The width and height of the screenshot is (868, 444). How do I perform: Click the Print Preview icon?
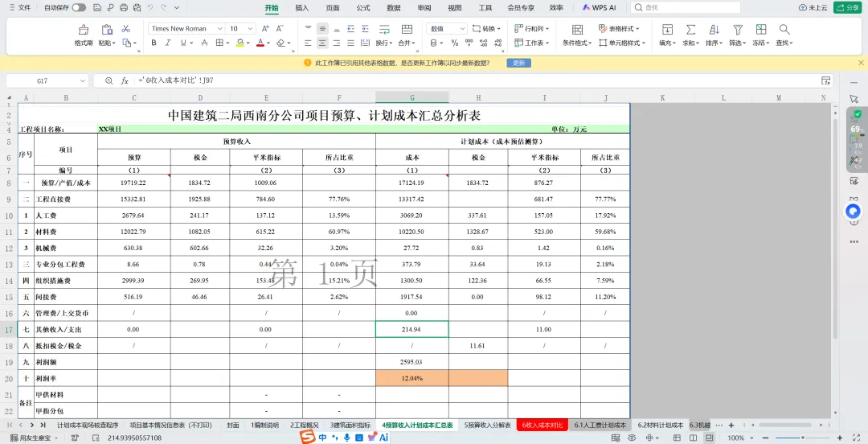click(x=136, y=7)
